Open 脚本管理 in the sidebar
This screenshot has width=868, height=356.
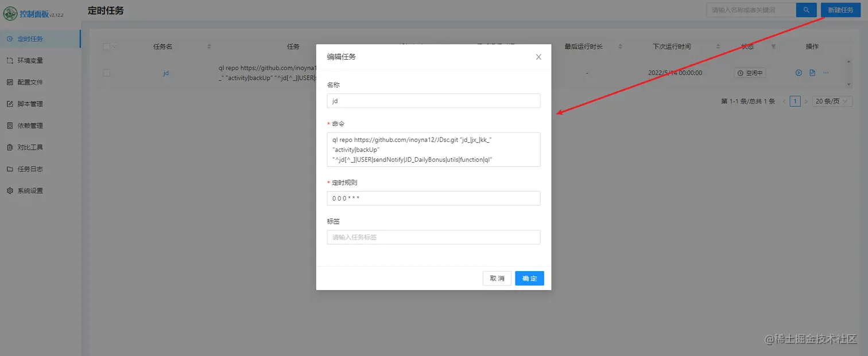coord(40,104)
